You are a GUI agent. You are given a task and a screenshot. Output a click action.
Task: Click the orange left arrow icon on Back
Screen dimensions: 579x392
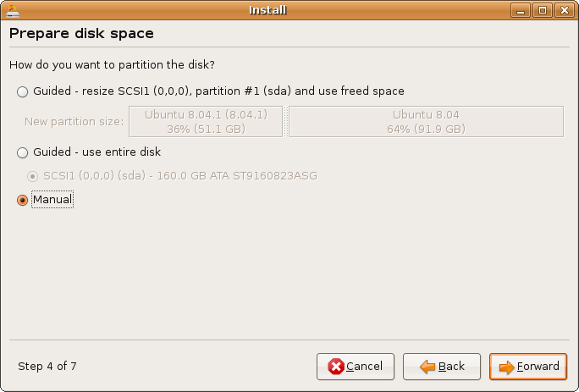click(x=427, y=367)
